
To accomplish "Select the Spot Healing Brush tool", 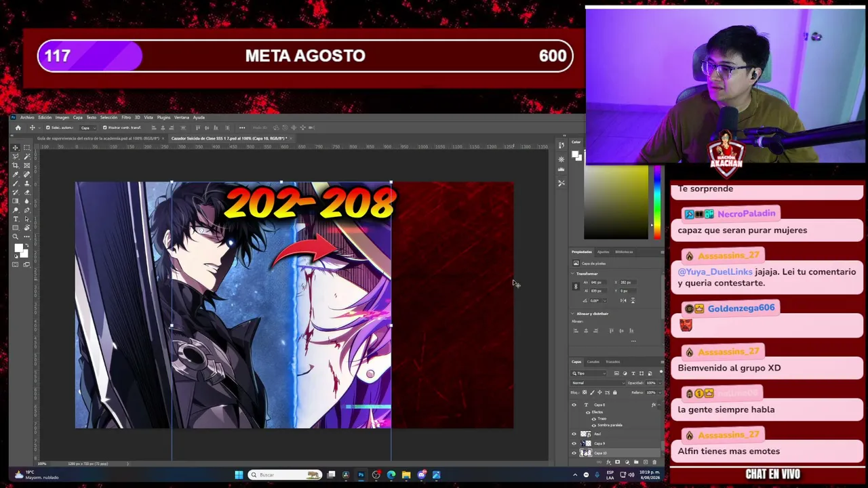I will pos(26,174).
